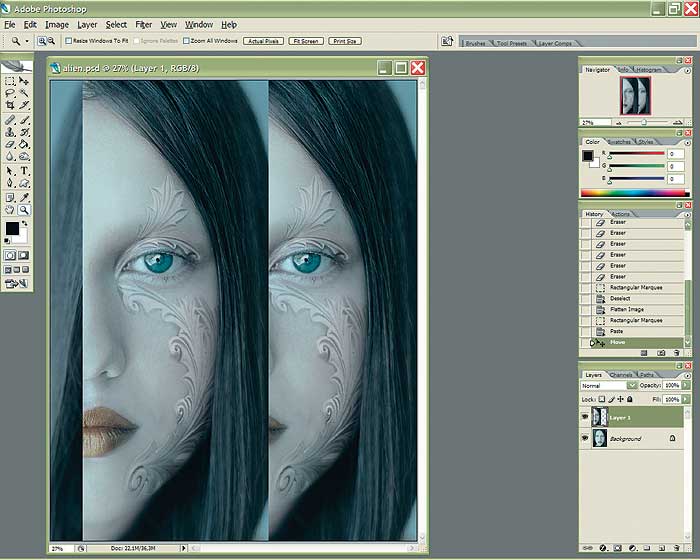Select the Crop tool
Screen dimensions: 700x560
click(10, 105)
